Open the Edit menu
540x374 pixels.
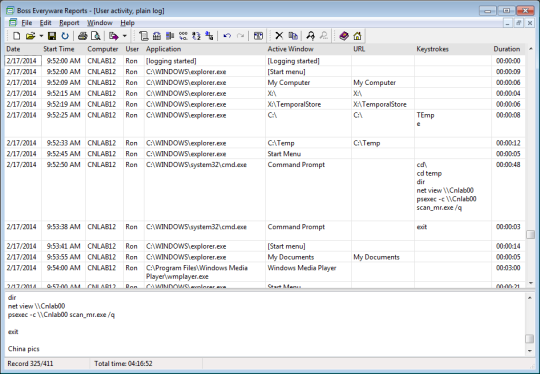45,23
